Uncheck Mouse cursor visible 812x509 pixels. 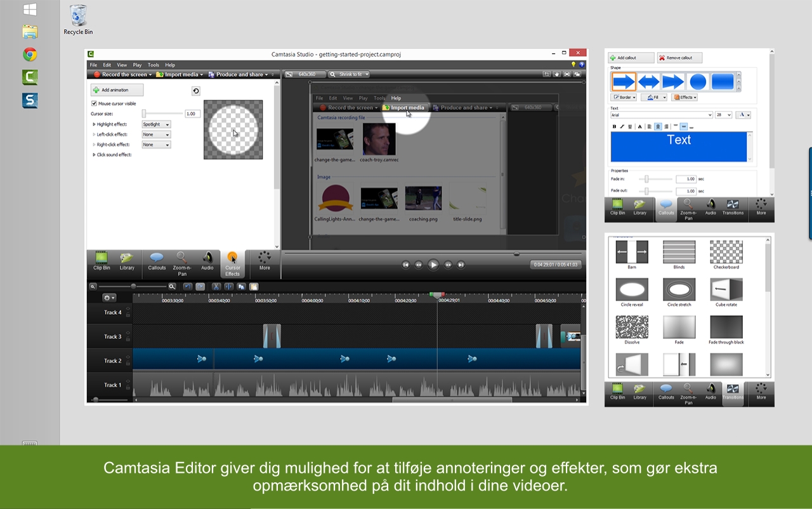pyautogui.click(x=94, y=103)
